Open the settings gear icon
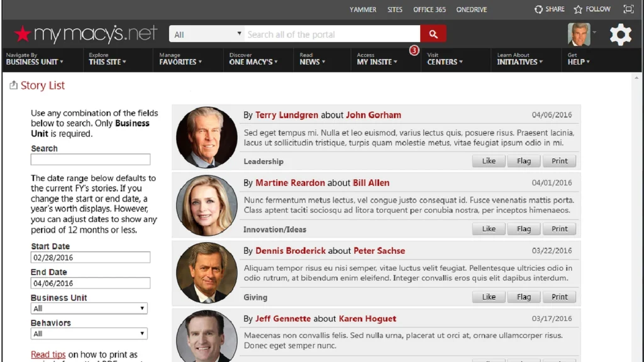The image size is (644, 362). coord(620,35)
